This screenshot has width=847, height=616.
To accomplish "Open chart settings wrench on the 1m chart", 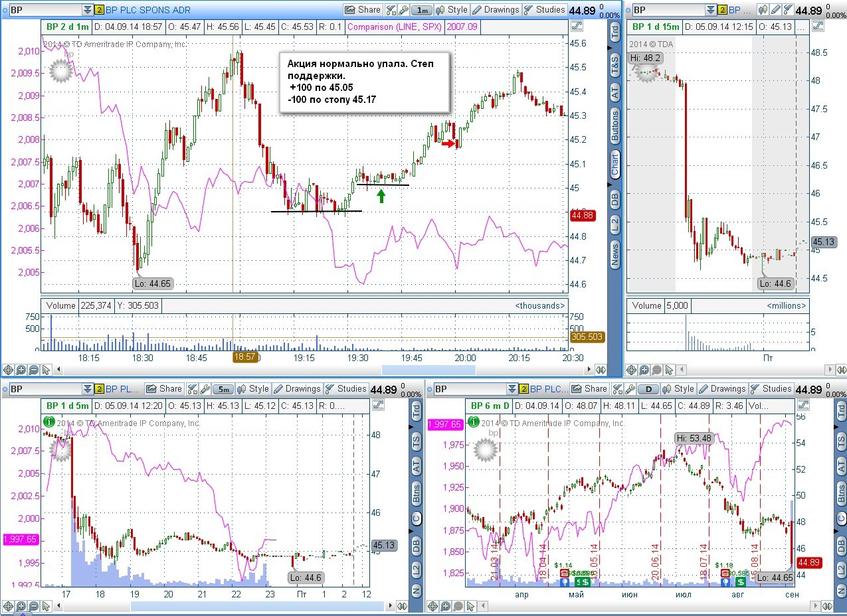I will tap(403, 10).
